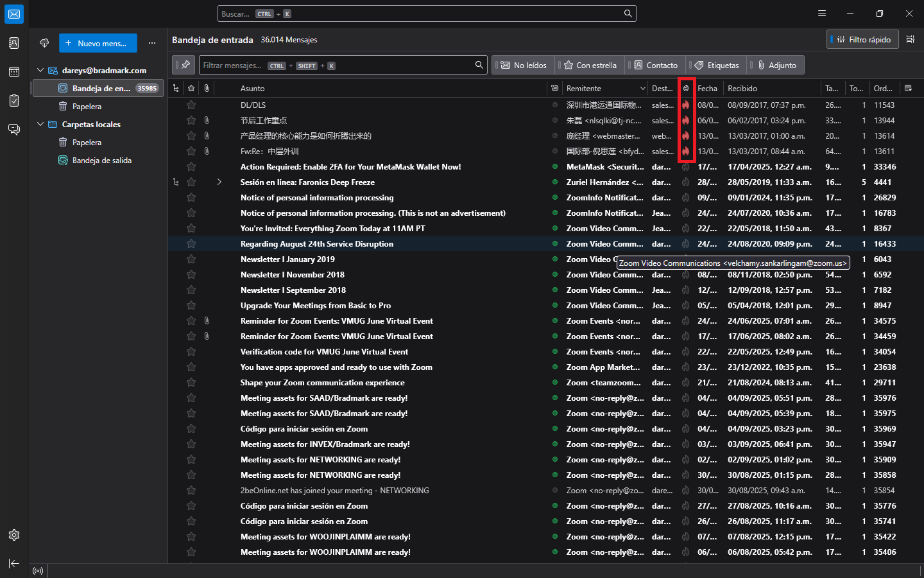Open the Calendar space icon

[x=14, y=72]
